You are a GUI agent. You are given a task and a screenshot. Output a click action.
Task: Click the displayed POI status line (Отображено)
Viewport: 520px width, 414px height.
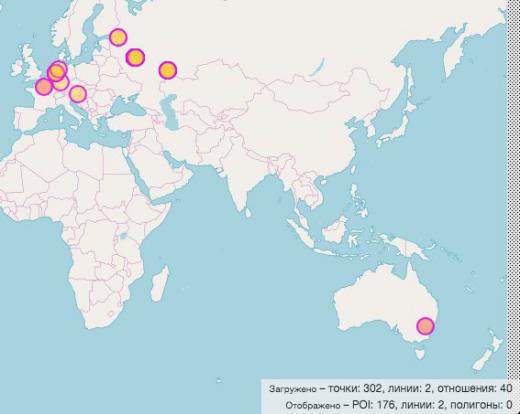coord(399,405)
